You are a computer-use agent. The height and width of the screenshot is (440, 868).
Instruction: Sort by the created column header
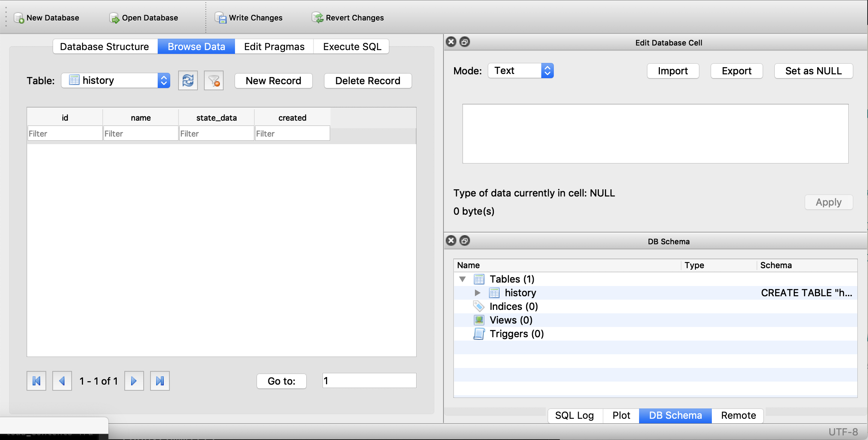(292, 118)
